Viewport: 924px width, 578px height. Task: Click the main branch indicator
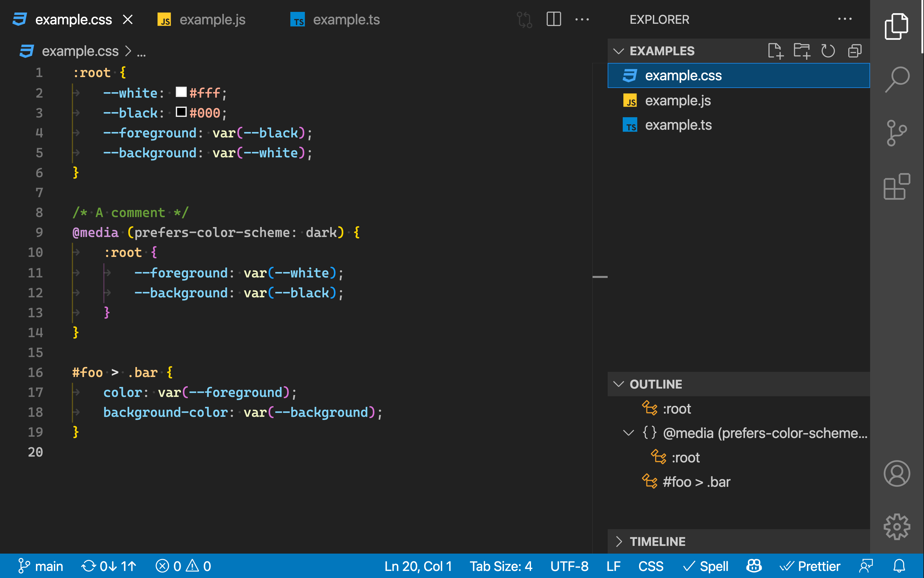(x=40, y=566)
